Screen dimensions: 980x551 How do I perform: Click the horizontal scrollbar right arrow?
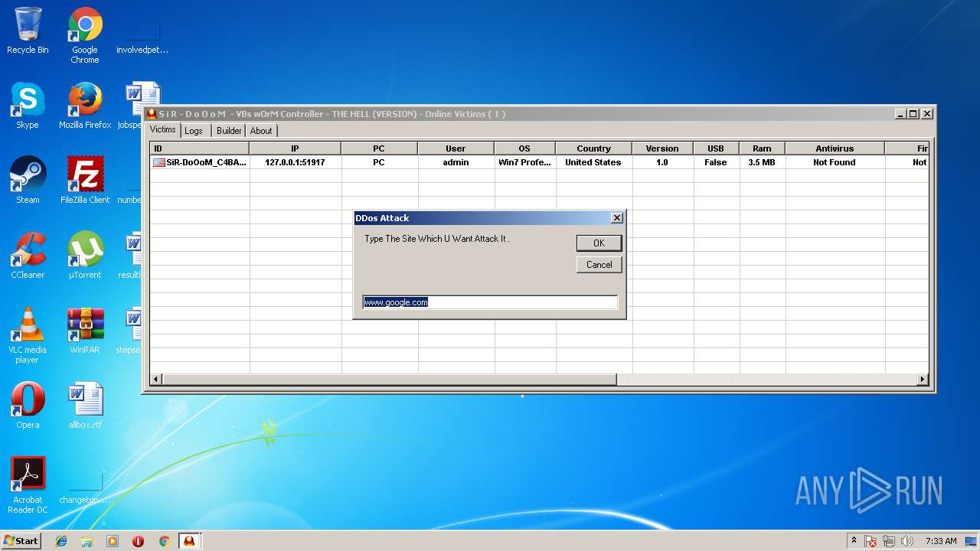point(922,379)
